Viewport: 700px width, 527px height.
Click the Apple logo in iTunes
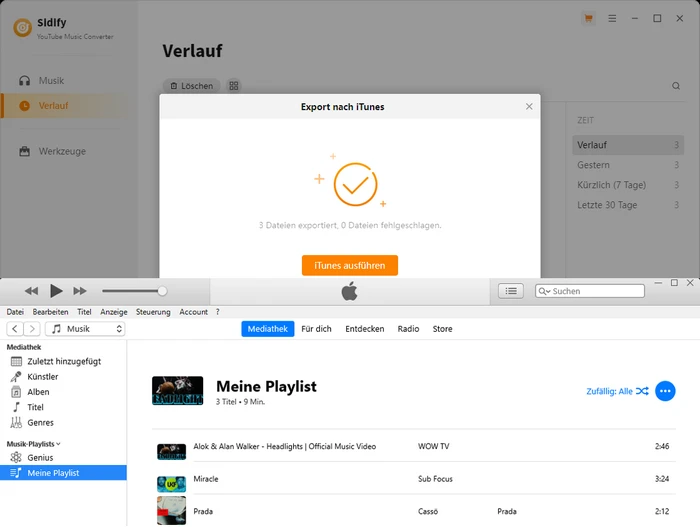350,292
